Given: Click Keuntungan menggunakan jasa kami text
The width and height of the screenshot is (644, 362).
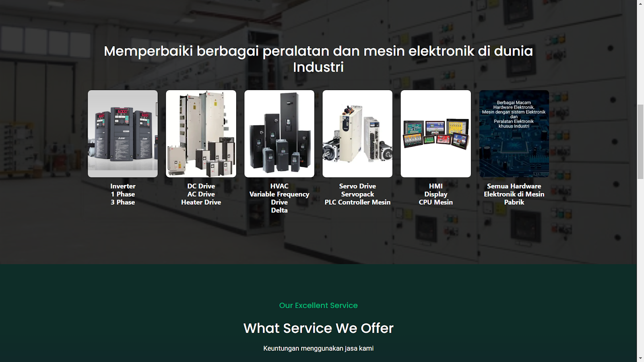Looking at the screenshot, I should coord(318,348).
